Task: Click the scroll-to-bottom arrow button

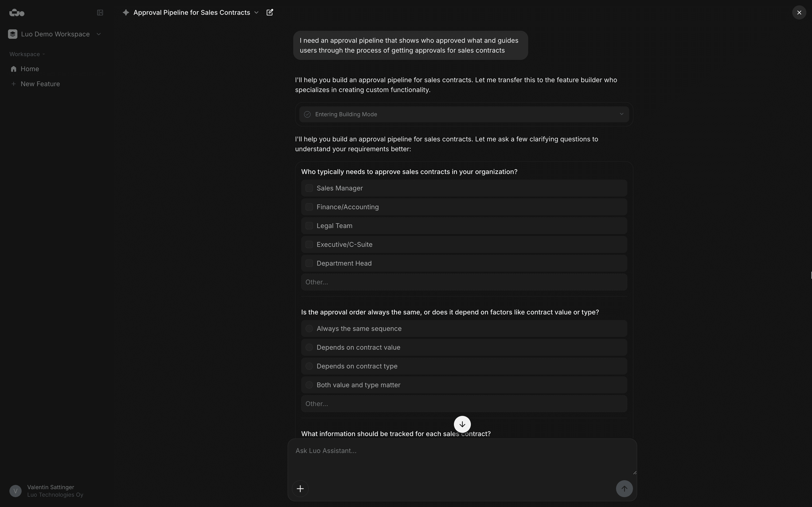Action: [x=462, y=424]
